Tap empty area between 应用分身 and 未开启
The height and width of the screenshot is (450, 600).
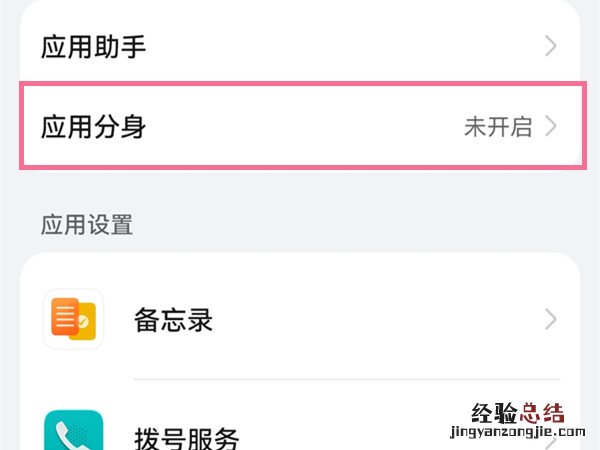300,127
